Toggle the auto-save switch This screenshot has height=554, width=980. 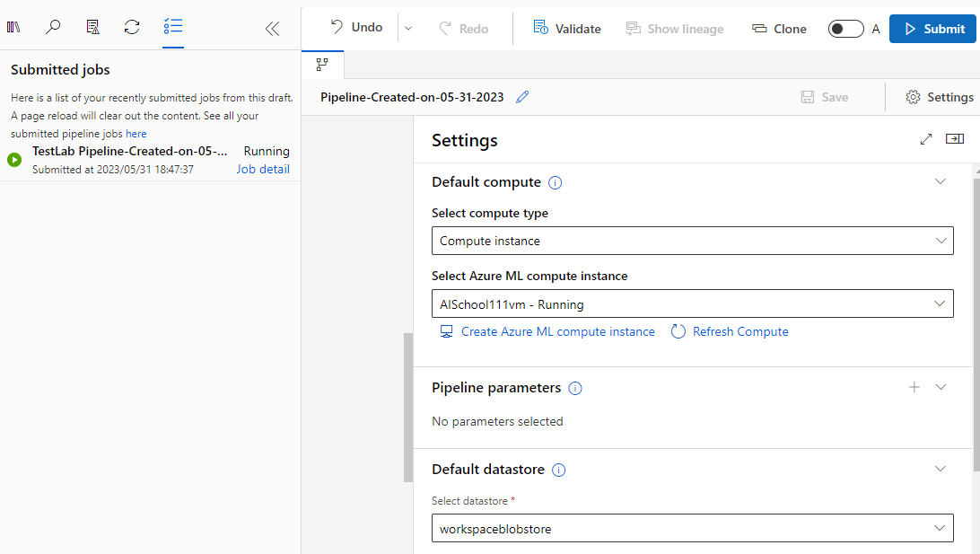845,29
